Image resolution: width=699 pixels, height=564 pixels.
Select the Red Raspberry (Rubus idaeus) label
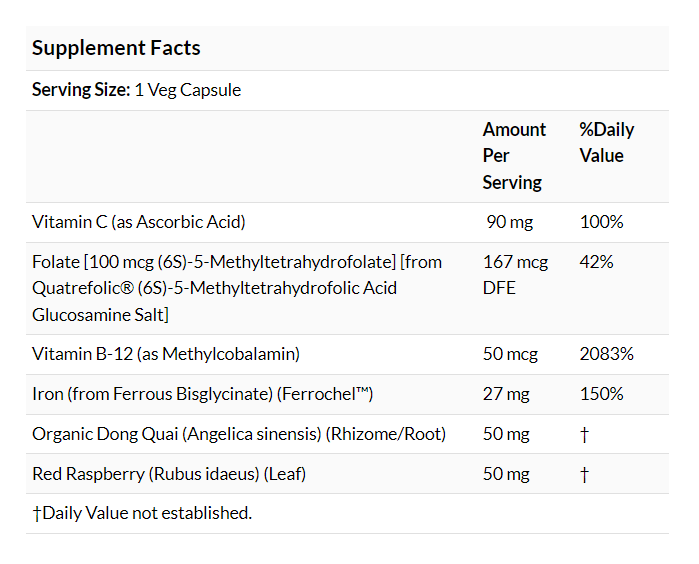click(169, 474)
